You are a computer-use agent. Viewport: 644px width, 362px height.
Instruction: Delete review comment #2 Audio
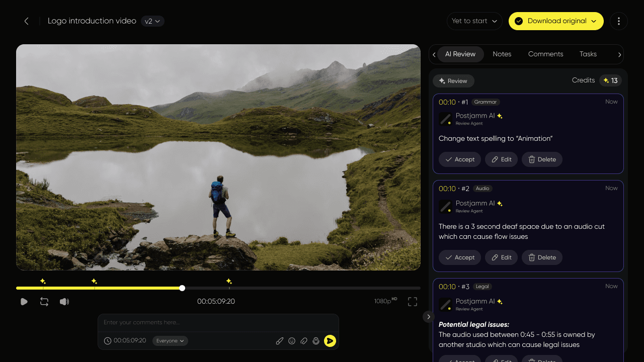(542, 257)
